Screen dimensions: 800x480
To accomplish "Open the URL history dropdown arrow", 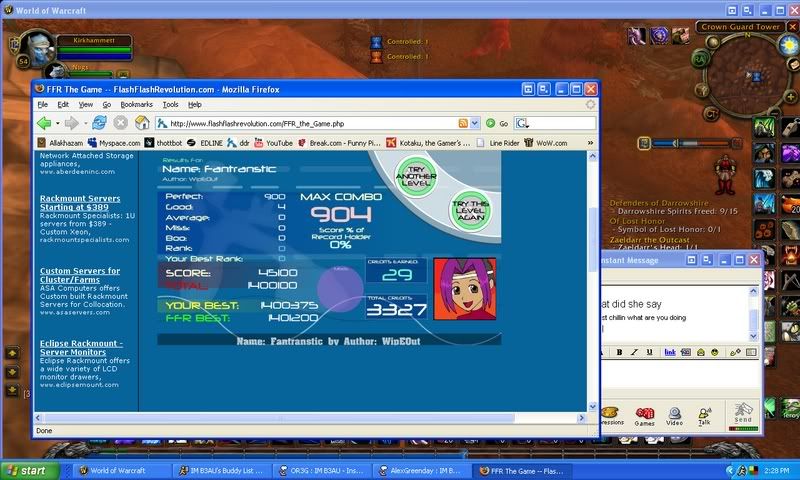I will 476,123.
